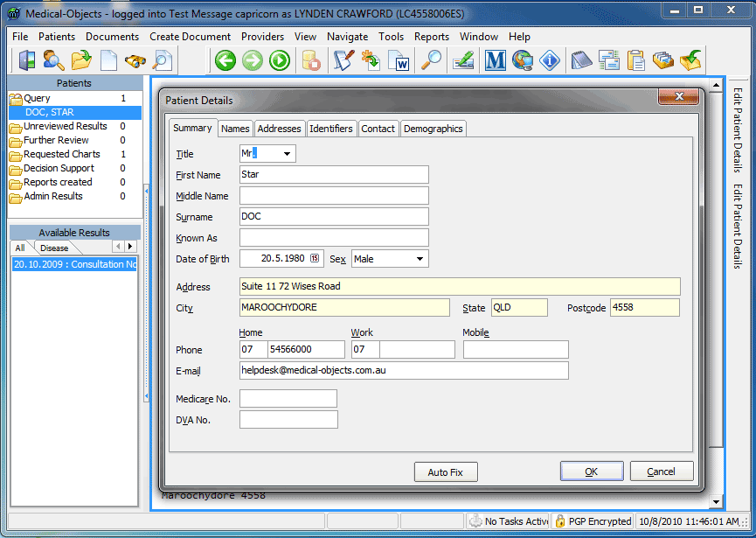This screenshot has width=756, height=538.
Task: Expand the Title dropdown
Action: (288, 154)
